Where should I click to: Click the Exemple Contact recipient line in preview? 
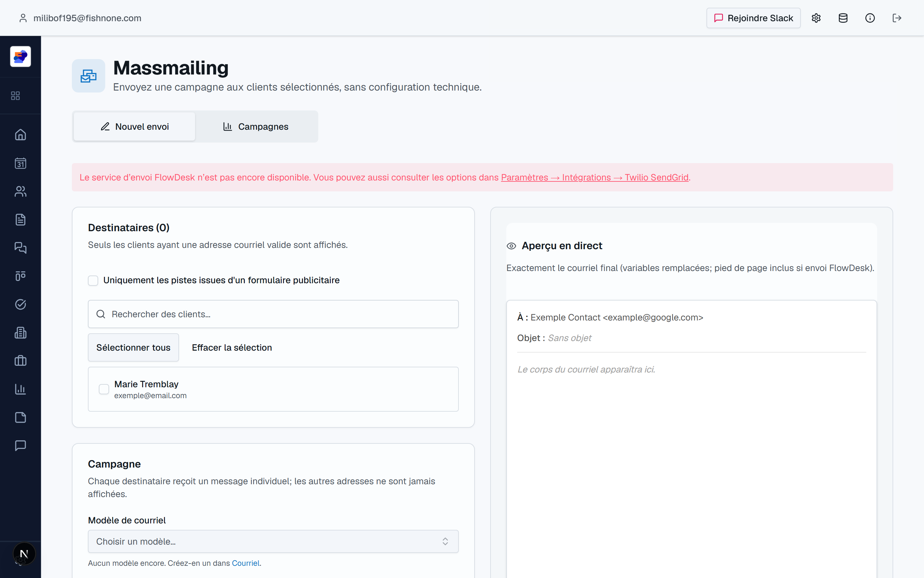click(x=610, y=317)
